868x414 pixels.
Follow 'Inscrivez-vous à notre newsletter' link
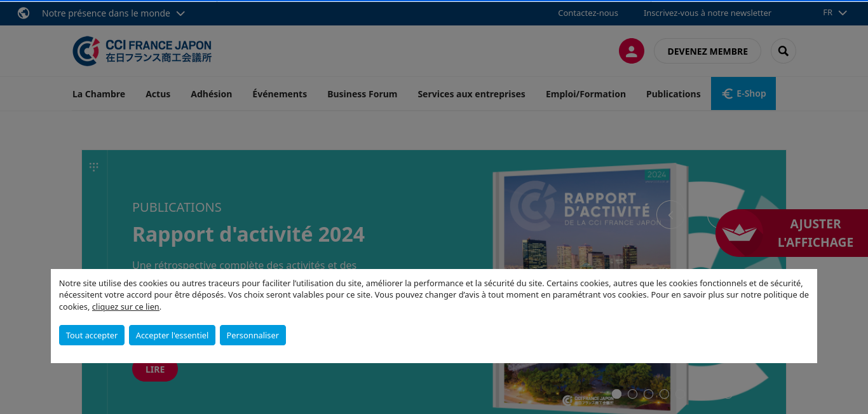coord(707,13)
